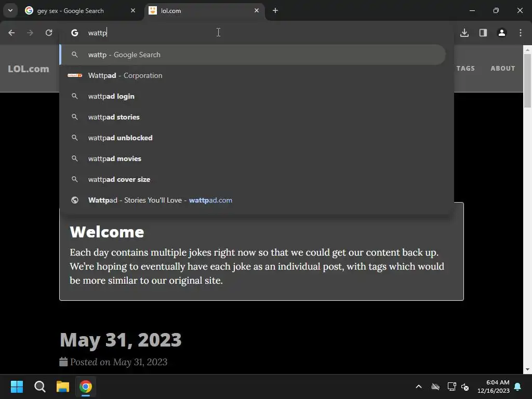Pick the 'wattpad login' suggestion
The height and width of the screenshot is (399, 532).
[x=252, y=96]
